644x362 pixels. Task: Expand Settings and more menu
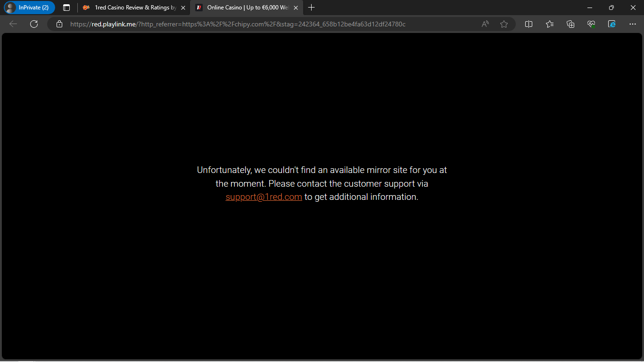[633, 24]
